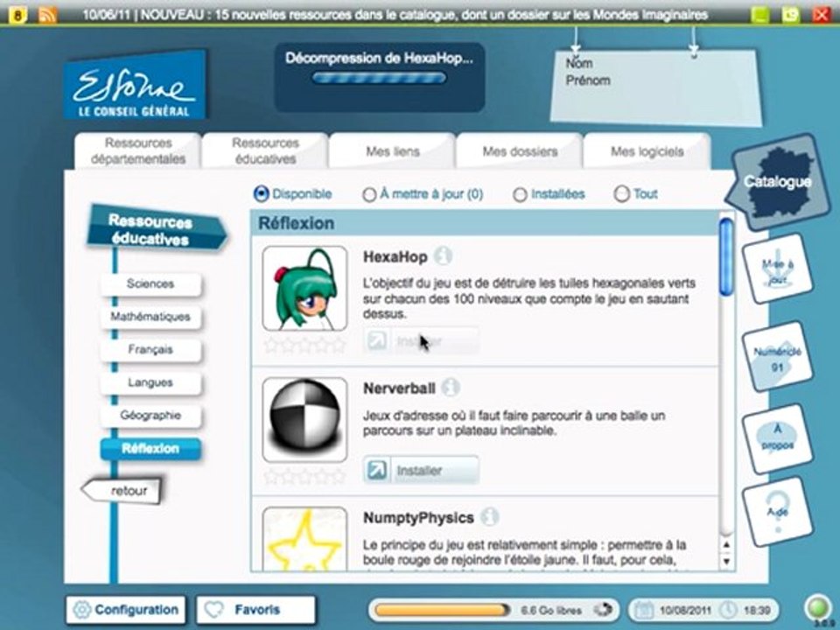Click the Mise à jour tile
The width and height of the screenshot is (840, 630).
click(778, 269)
